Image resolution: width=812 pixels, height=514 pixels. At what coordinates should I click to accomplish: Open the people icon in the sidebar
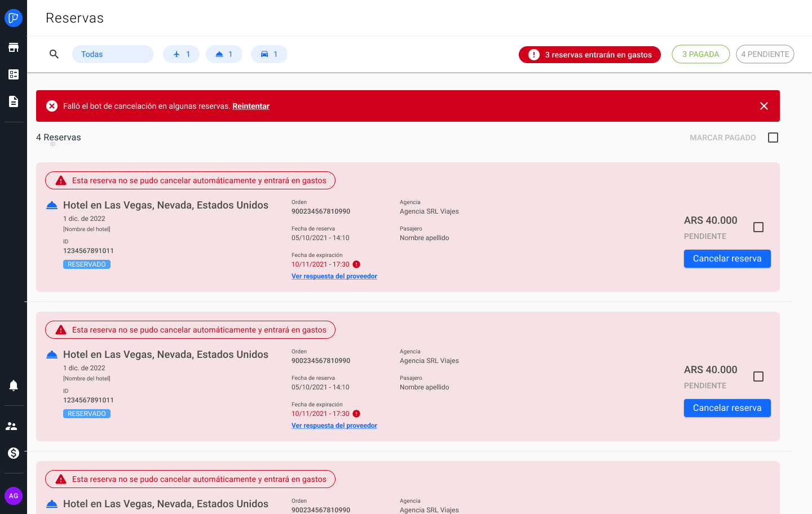tap(13, 426)
